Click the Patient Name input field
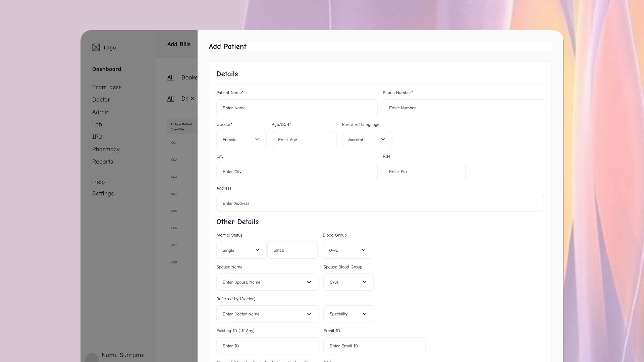644x362 pixels. pos(297,108)
